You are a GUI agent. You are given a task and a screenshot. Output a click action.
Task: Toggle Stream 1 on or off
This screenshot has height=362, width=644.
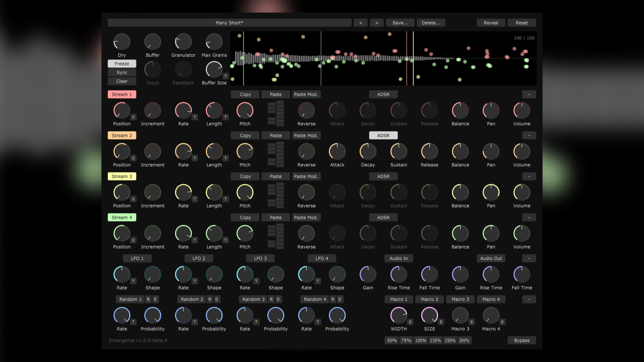[x=122, y=95]
